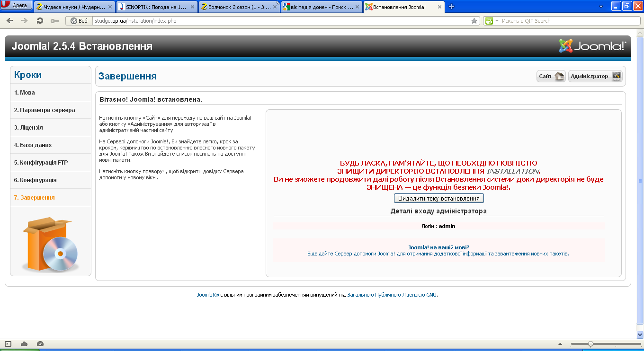The image size is (644, 351).
Task: Select step 2. Параметри сервера
Action: [x=51, y=110]
